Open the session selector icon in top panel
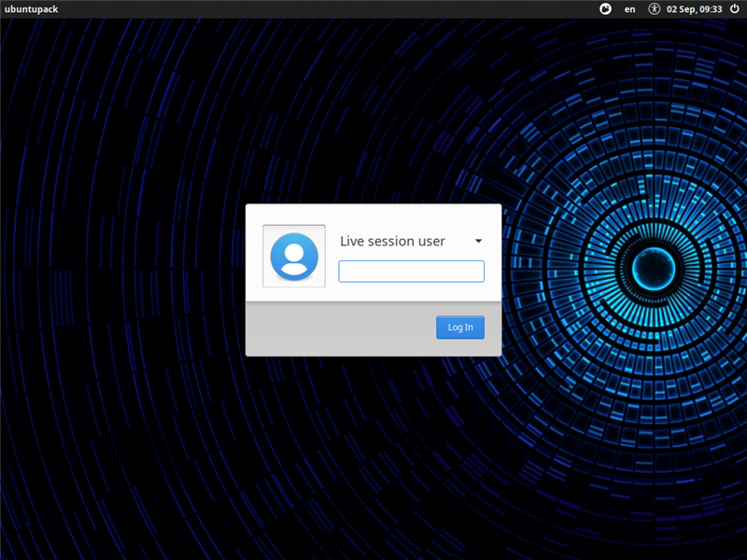 pyautogui.click(x=605, y=9)
